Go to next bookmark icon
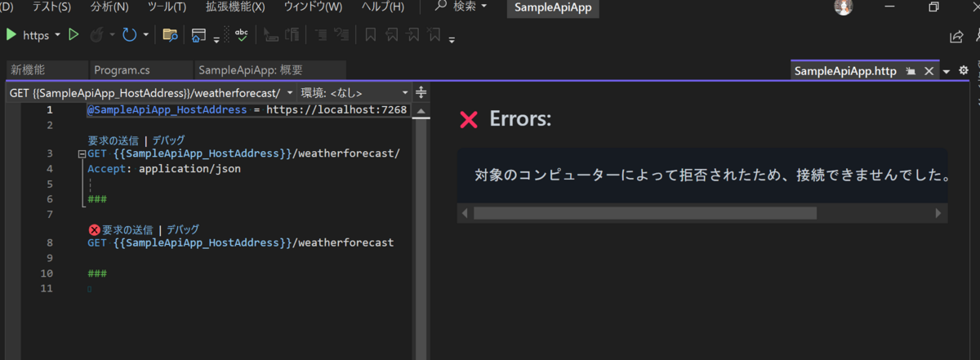The height and width of the screenshot is (360, 980). coord(414,35)
